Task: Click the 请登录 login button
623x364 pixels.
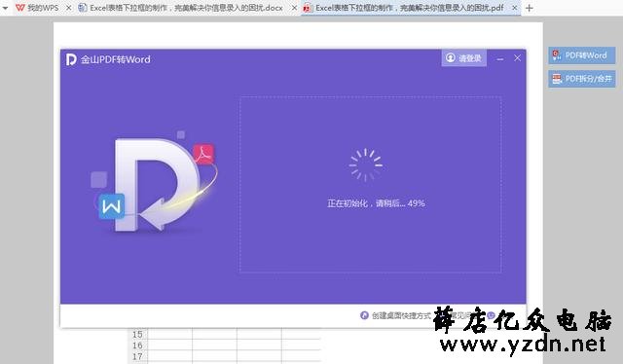Action: pyautogui.click(x=463, y=58)
